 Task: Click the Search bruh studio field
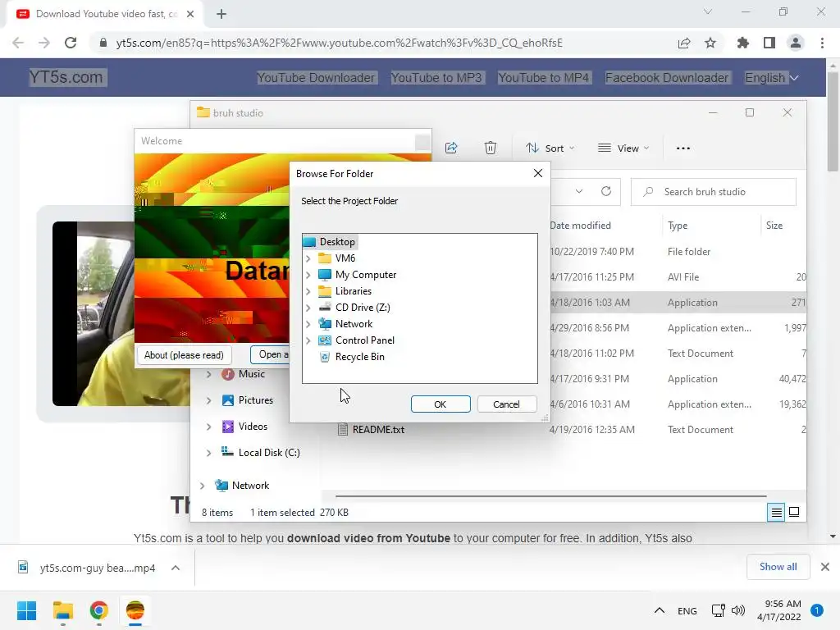714,192
